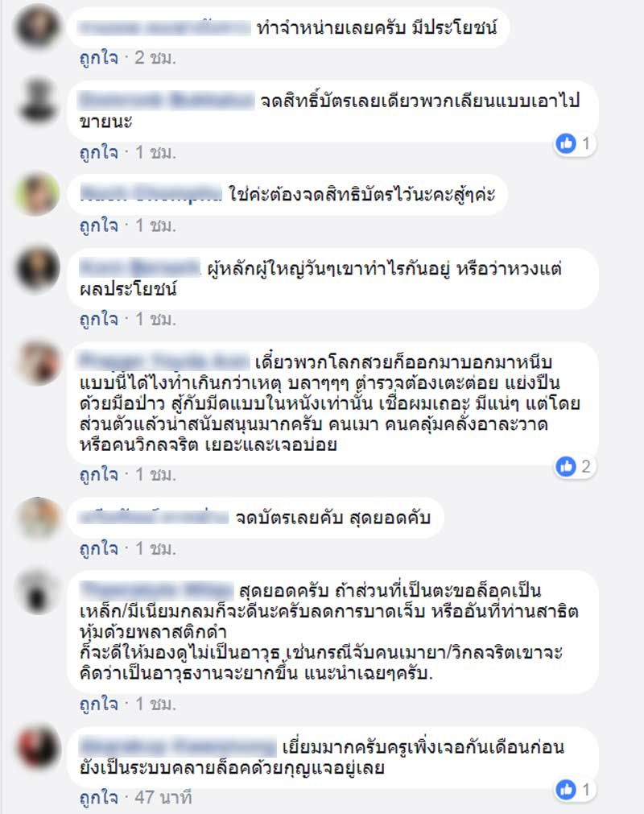This screenshot has height=814, width=644.
Task: Open the 47 นาที timestamp link
Action: click(x=163, y=797)
